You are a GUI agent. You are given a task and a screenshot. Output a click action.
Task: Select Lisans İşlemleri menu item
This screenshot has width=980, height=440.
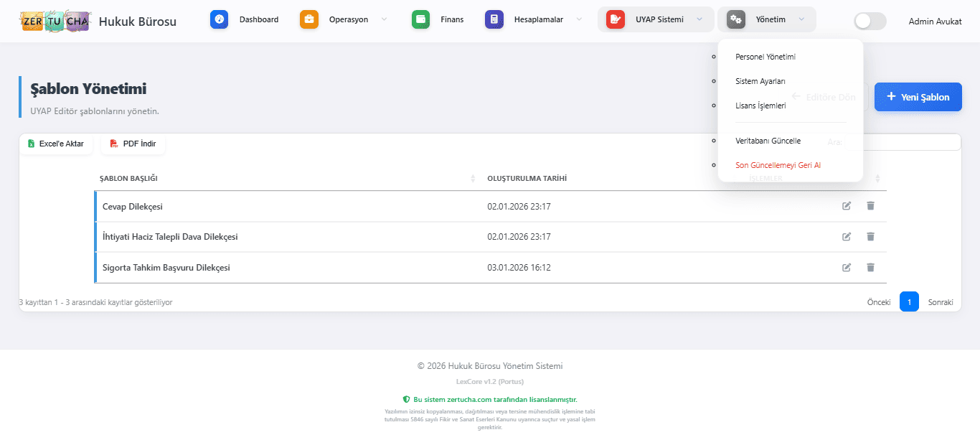pyautogui.click(x=760, y=106)
